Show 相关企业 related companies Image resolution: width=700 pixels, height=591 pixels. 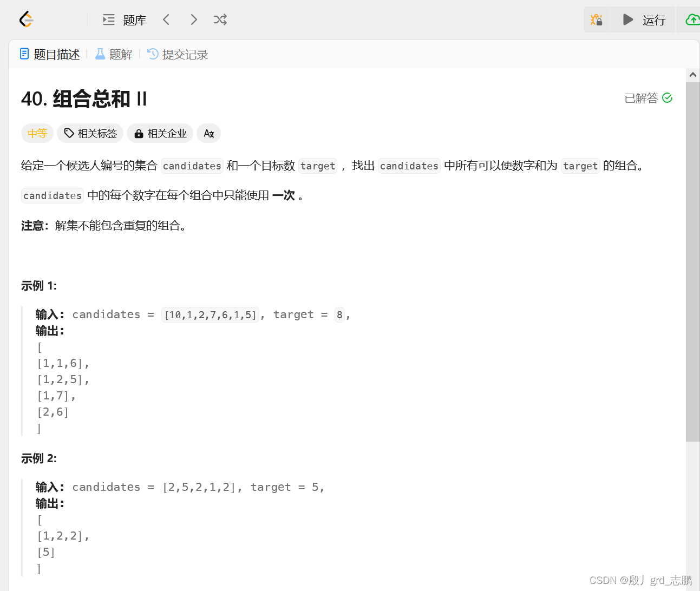(x=160, y=133)
